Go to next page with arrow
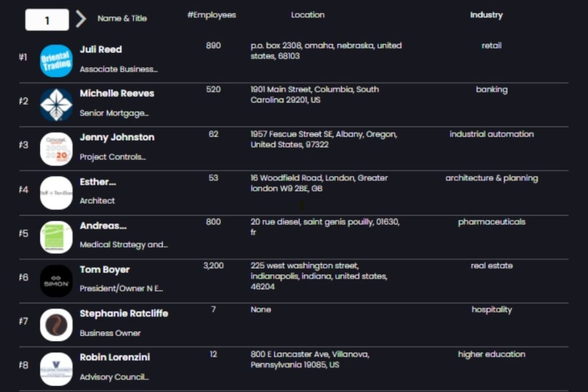The width and height of the screenshot is (588, 392). 81,19
